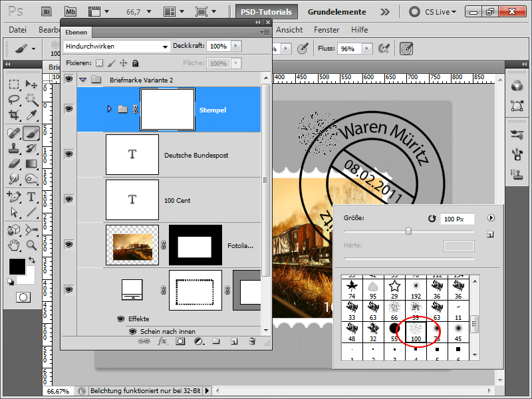This screenshot has width=532, height=399.
Task: Open the Hilfe menu
Action: 359,30
